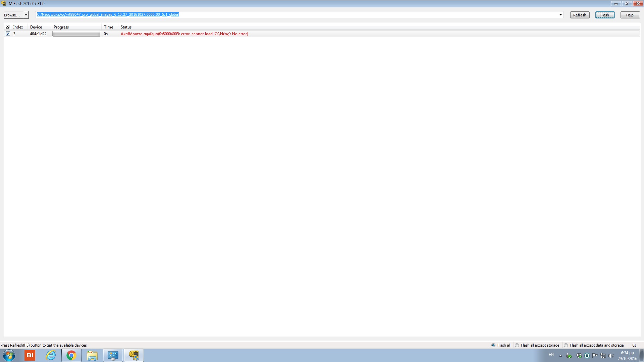Open the path combo box dropdown
The image size is (644, 362).
[560, 15]
